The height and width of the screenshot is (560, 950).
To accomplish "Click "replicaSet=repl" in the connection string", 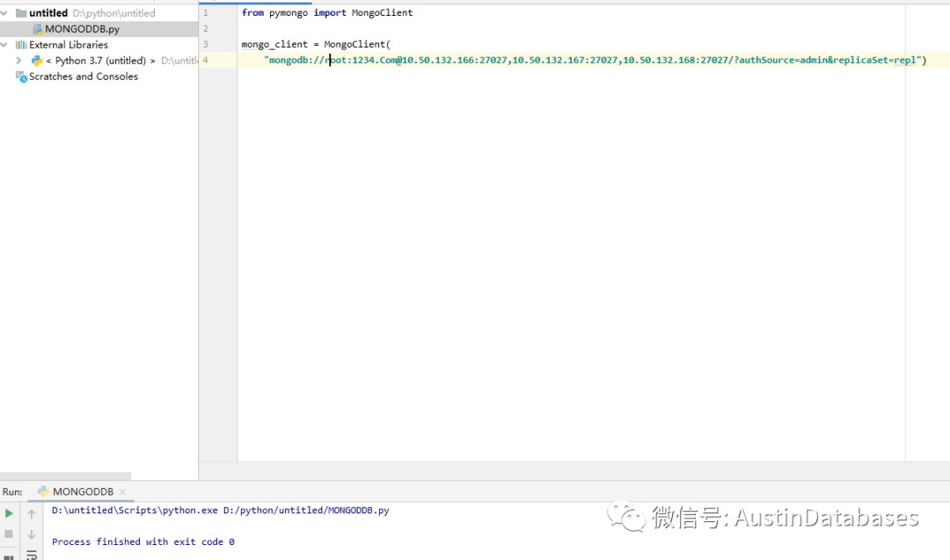I will (x=874, y=60).
